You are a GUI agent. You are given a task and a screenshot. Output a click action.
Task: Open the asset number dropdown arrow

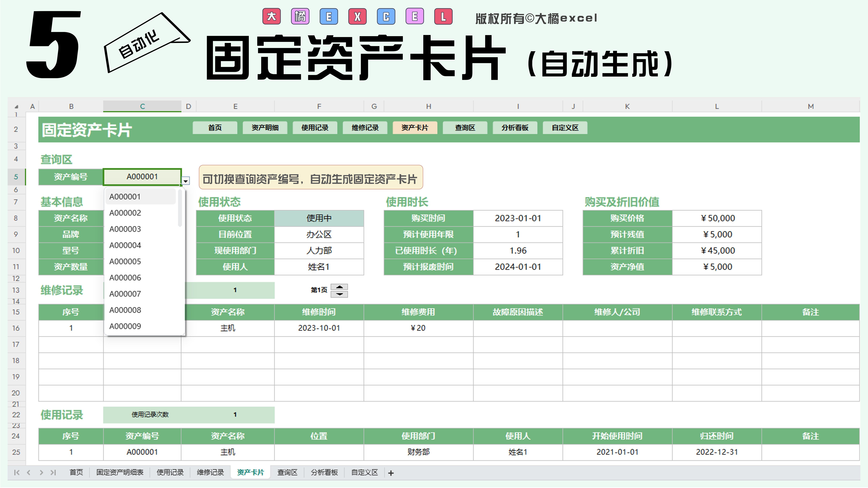tap(186, 181)
